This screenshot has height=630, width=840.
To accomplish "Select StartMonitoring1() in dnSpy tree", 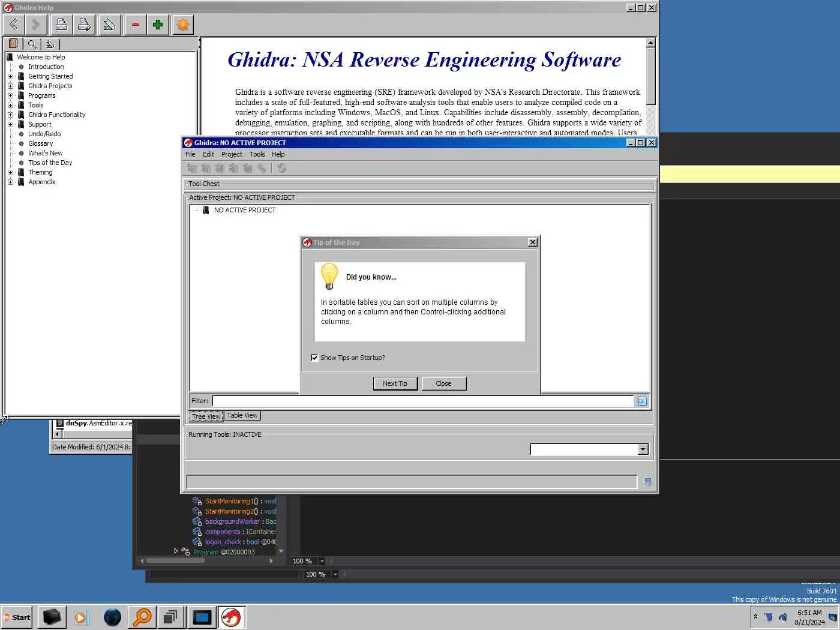I will (240, 501).
